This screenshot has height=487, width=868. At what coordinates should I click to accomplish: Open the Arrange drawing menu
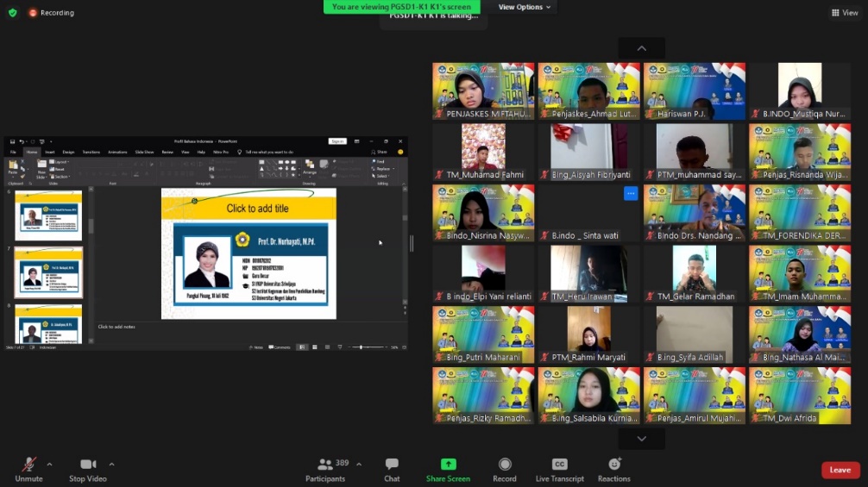pos(310,167)
